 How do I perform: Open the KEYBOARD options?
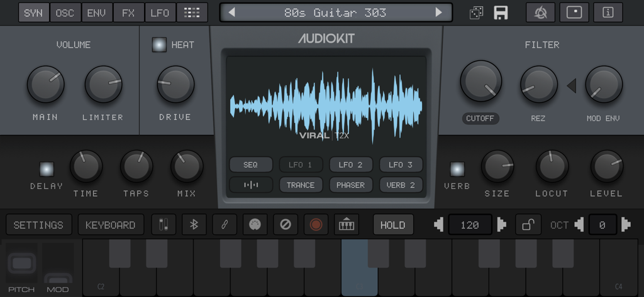[x=111, y=225]
